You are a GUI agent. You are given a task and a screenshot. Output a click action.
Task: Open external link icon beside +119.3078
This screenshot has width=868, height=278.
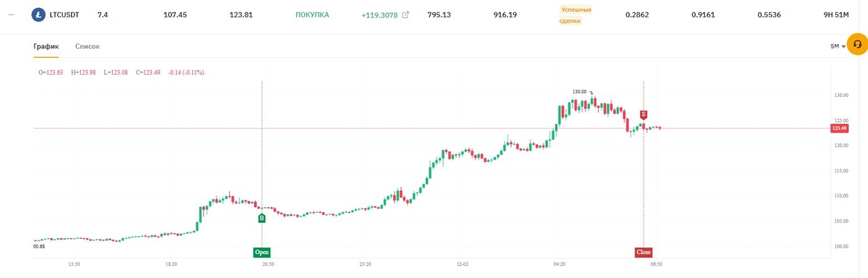click(405, 15)
